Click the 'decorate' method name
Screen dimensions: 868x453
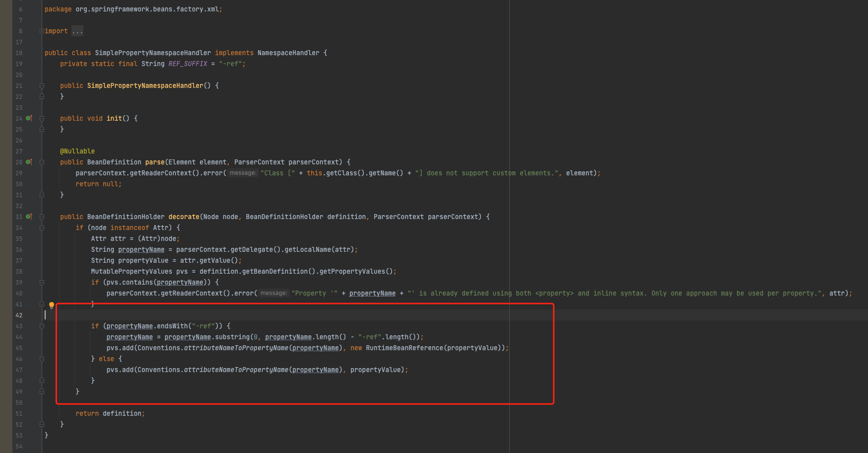(x=184, y=217)
